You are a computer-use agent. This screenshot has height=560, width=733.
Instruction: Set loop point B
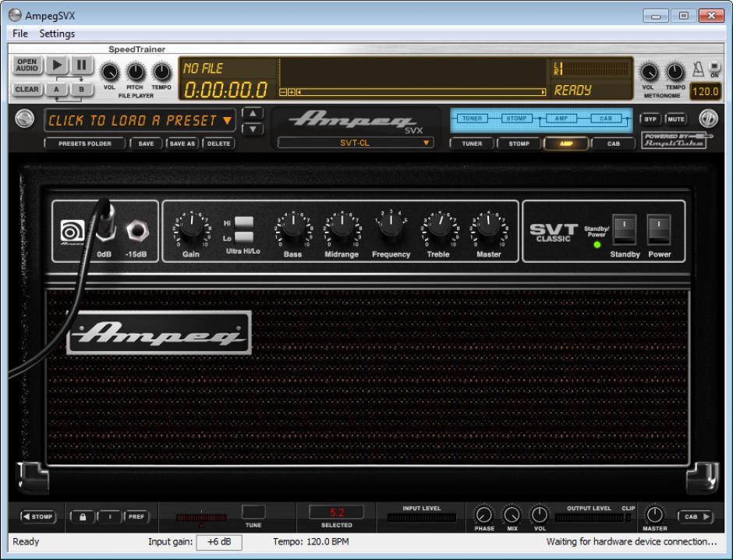[81, 89]
